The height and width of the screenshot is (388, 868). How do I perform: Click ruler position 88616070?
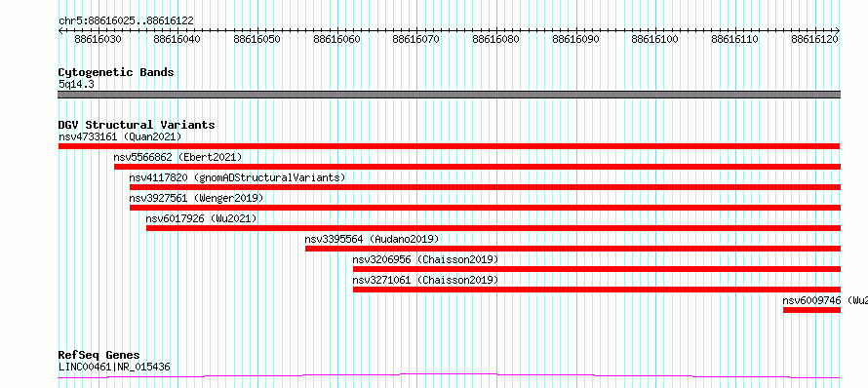[415, 40]
